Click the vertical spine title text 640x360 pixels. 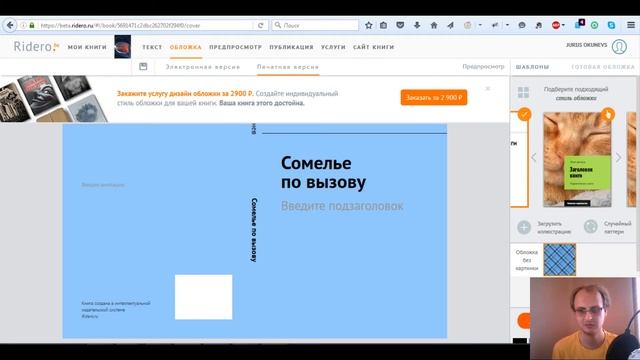[x=254, y=230]
